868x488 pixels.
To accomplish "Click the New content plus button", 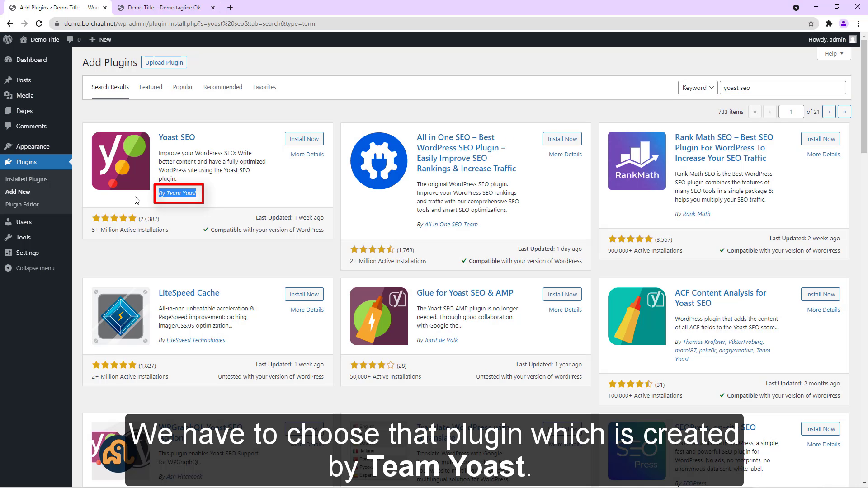I will coord(100,39).
